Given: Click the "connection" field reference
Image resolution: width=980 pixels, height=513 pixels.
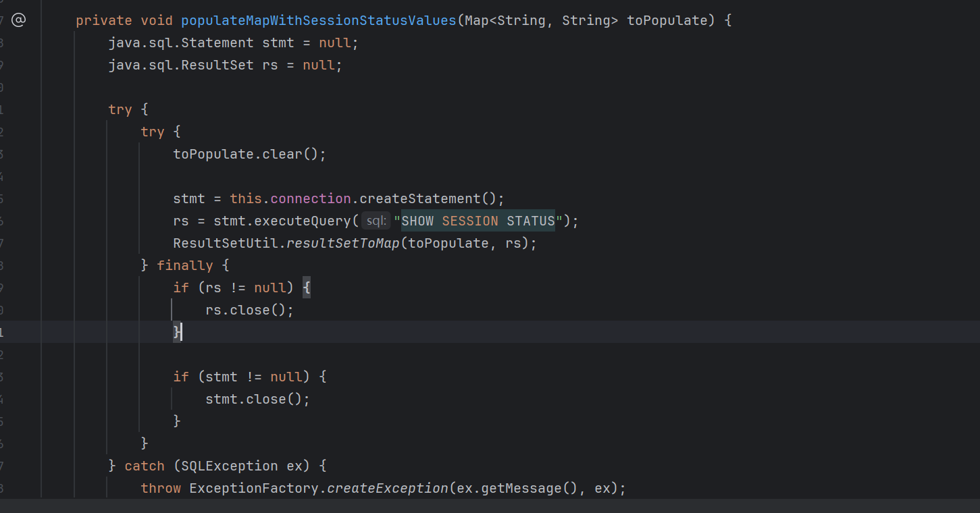Looking at the screenshot, I should [x=311, y=198].
